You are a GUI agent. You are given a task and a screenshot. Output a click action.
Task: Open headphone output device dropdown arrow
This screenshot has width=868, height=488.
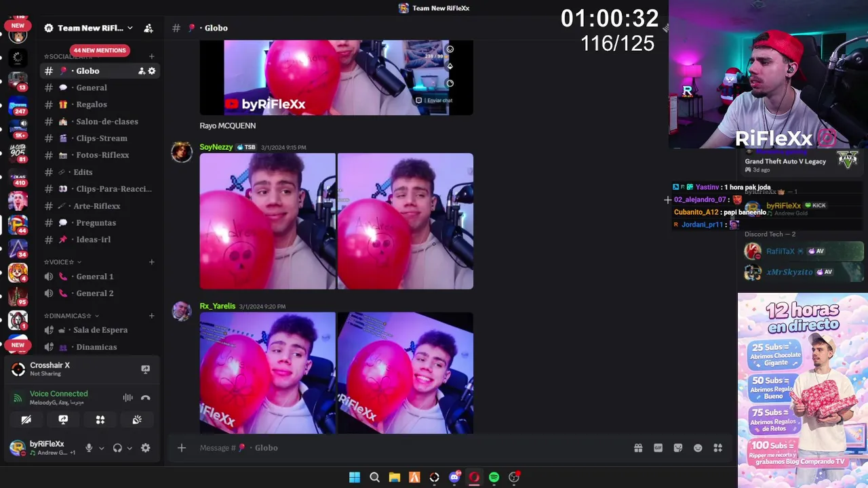point(130,448)
